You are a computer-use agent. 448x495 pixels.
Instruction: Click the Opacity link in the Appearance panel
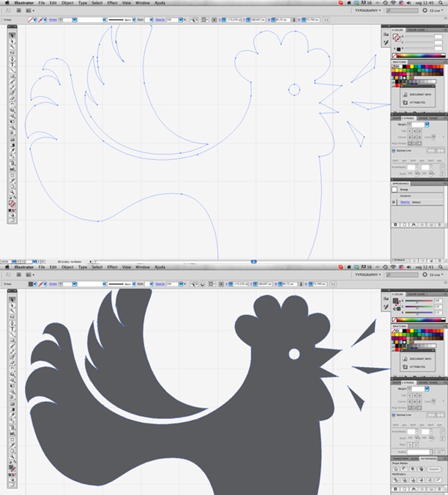click(404, 202)
